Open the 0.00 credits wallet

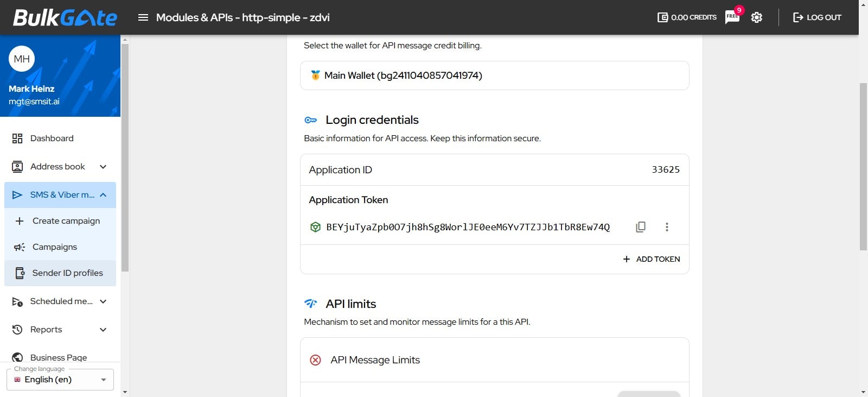(687, 17)
